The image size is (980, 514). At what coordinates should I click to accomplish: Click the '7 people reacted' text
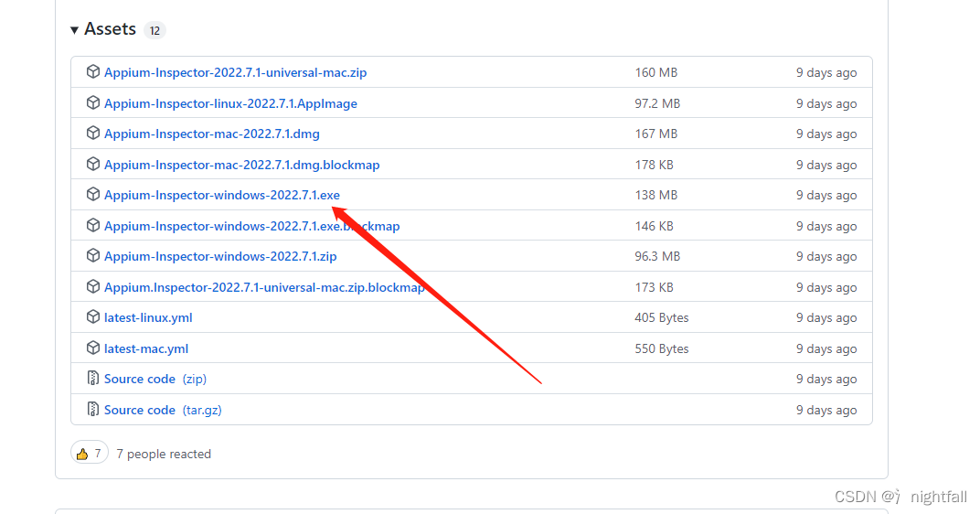coord(164,454)
